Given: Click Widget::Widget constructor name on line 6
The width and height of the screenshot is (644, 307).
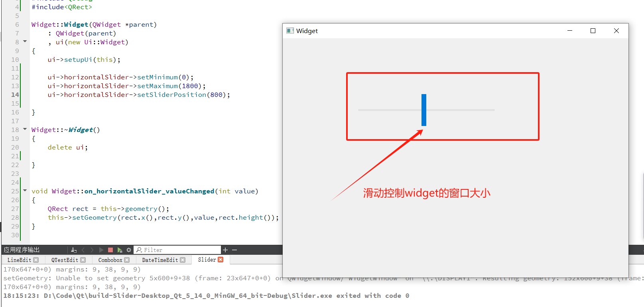Looking at the screenshot, I should coord(60,25).
